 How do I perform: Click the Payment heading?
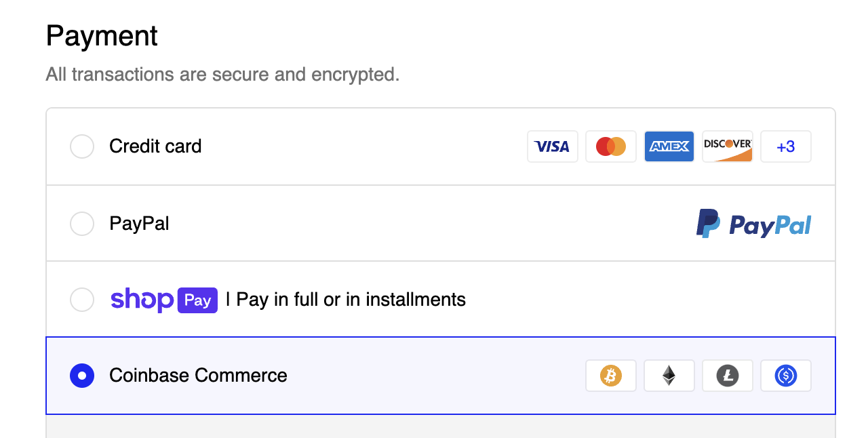(x=102, y=36)
